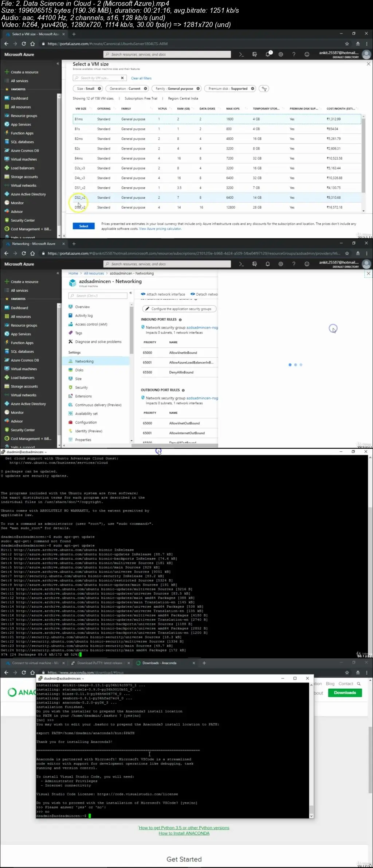Open help question mark in the Networking window

[294, 264]
